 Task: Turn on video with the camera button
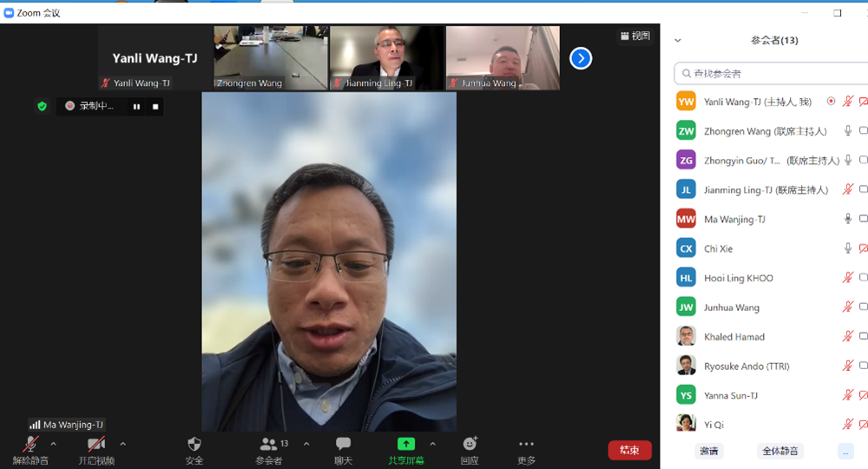tap(96, 445)
